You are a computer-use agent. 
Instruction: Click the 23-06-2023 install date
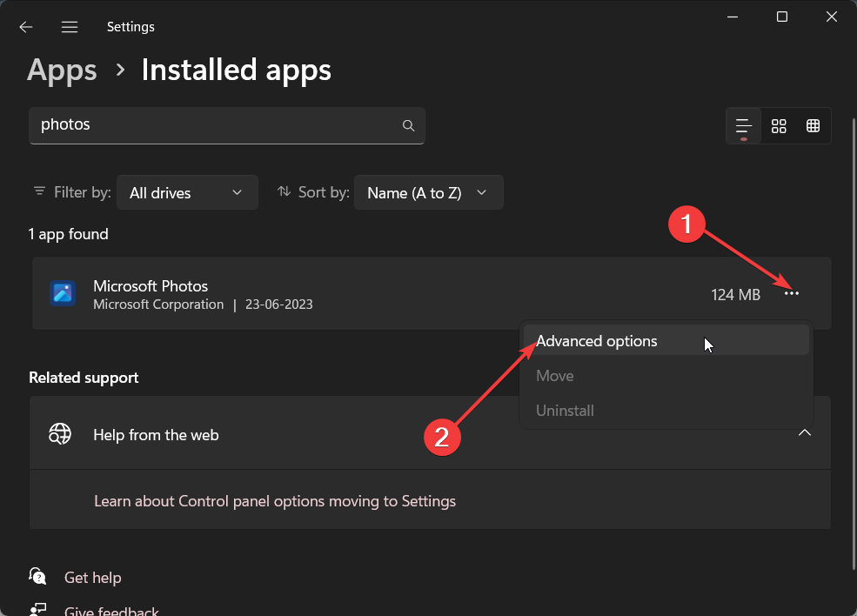tap(278, 305)
